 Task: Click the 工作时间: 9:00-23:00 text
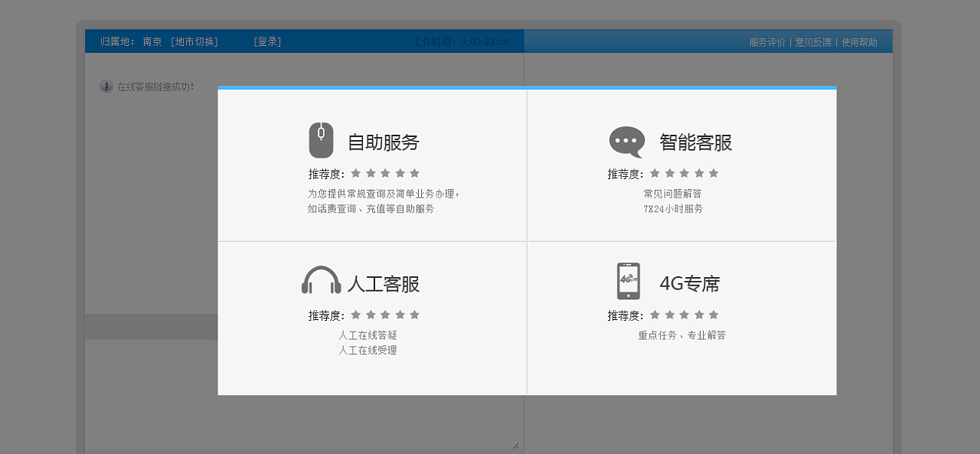[x=461, y=42]
